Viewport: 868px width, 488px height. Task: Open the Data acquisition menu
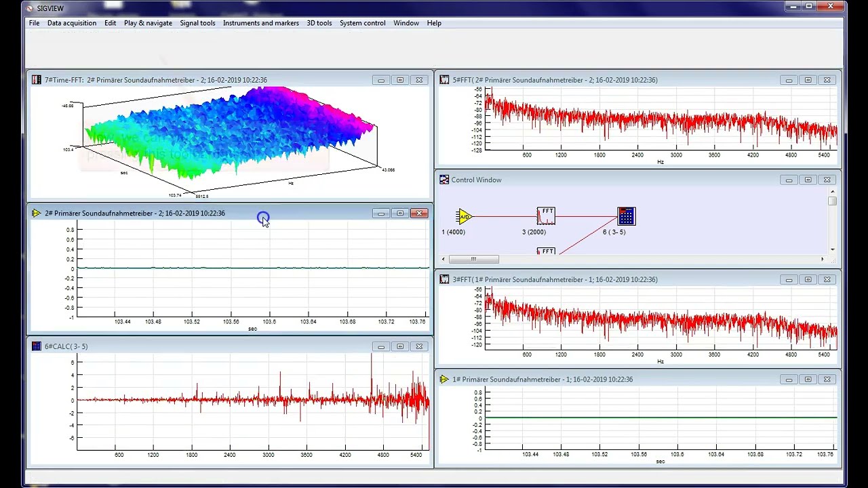click(x=72, y=23)
